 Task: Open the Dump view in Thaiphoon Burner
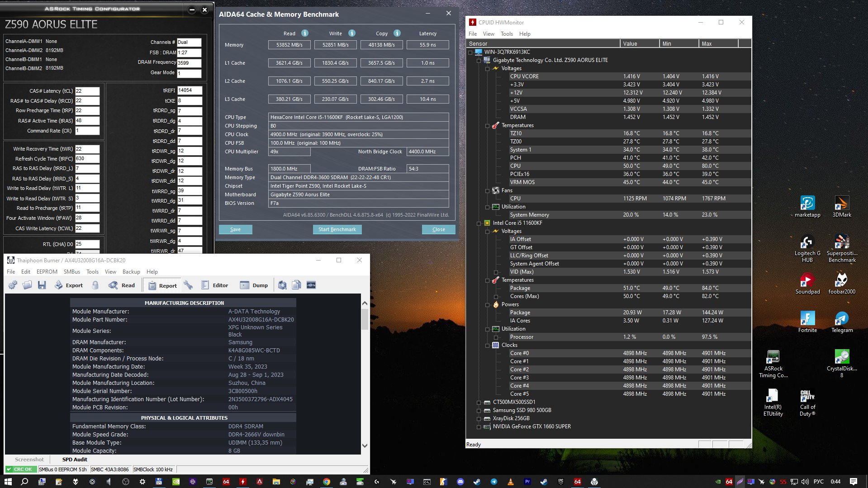[254, 285]
